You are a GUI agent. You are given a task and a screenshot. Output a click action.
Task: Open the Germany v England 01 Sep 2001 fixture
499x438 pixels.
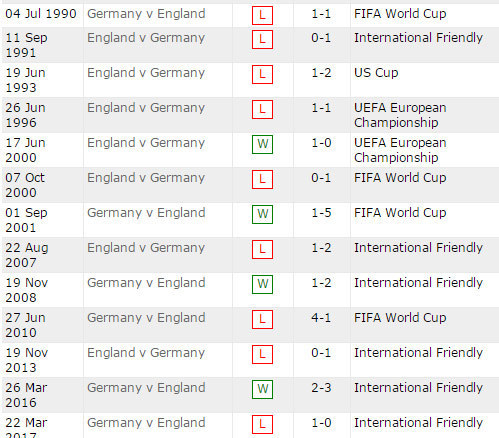[146, 213]
